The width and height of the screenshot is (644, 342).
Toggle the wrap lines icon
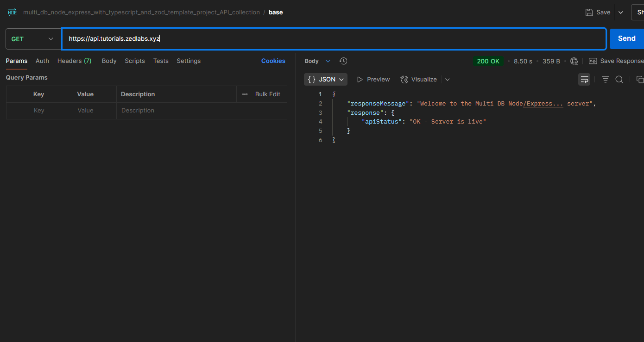[x=584, y=80]
